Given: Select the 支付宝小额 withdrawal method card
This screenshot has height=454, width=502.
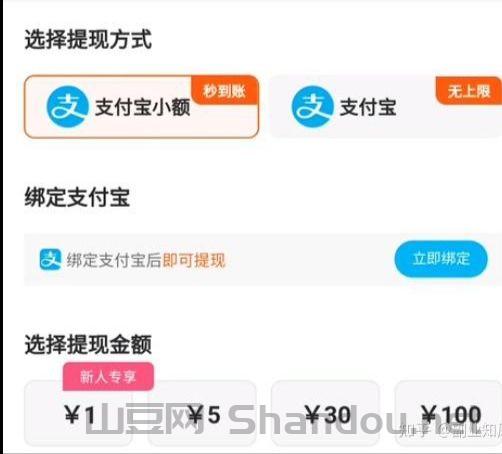Looking at the screenshot, I should click(142, 107).
